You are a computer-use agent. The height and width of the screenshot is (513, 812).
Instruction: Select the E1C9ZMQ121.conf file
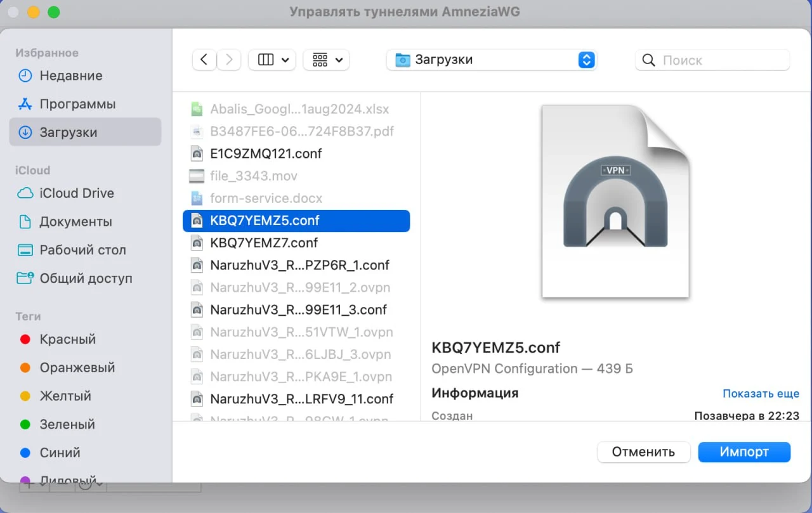[x=265, y=153]
